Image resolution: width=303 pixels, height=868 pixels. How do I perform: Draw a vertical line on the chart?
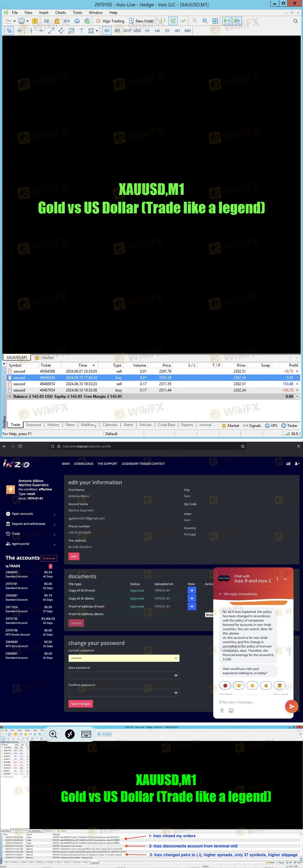point(31,31)
